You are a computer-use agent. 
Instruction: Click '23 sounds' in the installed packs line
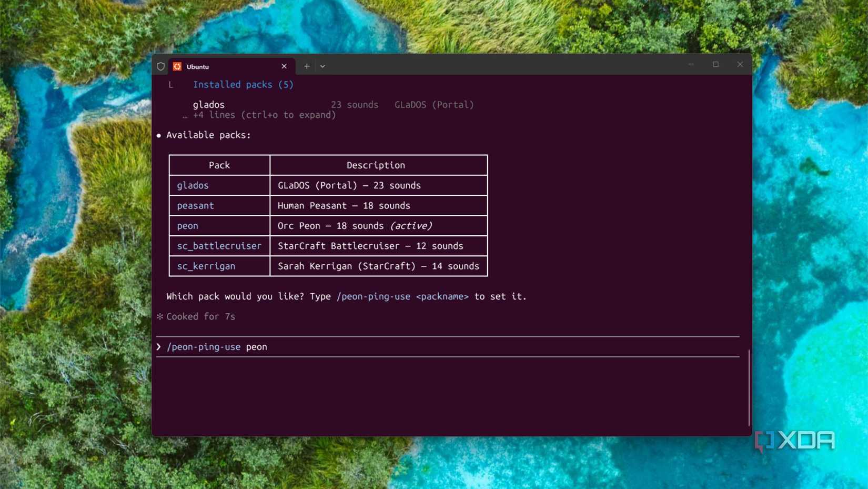click(355, 105)
